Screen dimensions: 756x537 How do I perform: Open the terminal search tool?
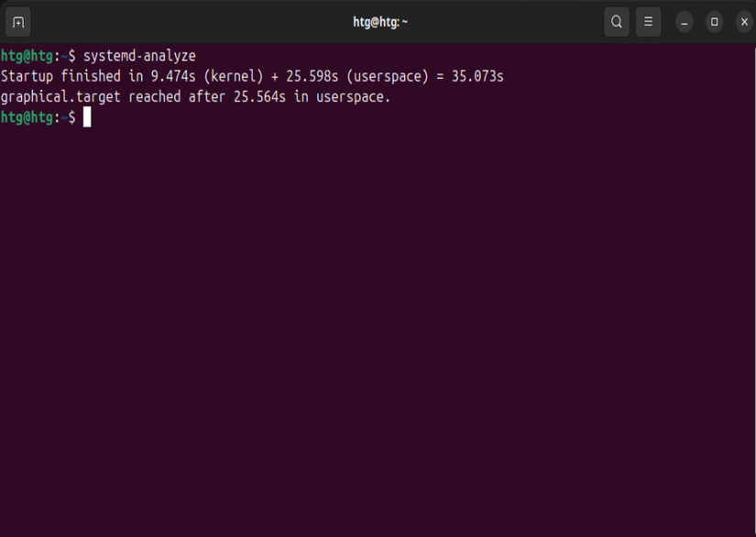point(616,19)
